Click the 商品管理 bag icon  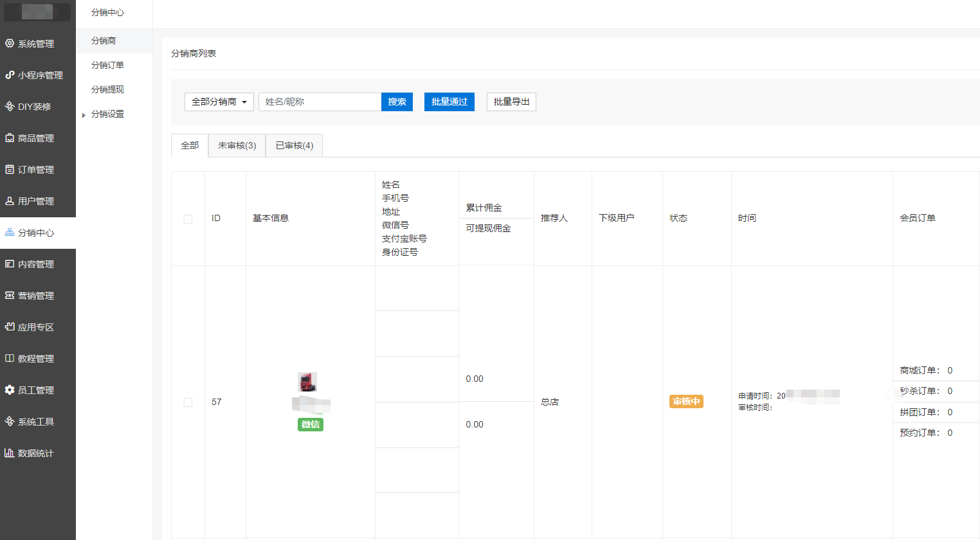(10, 138)
